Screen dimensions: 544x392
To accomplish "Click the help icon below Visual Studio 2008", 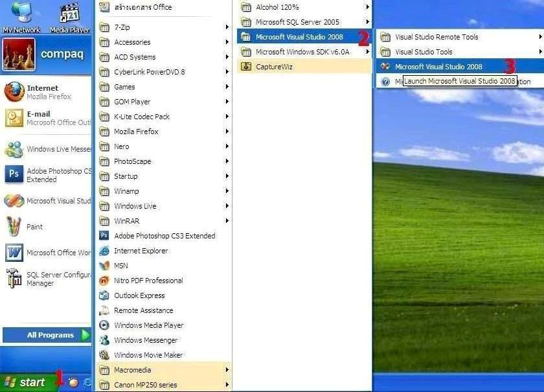I will point(385,82).
